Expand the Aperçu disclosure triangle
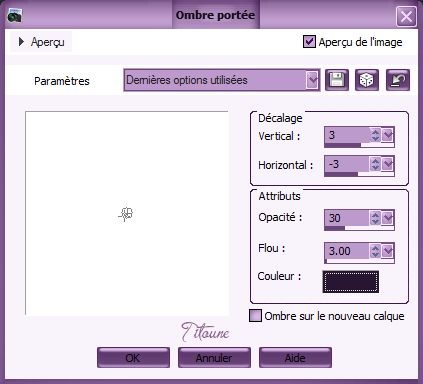This screenshot has width=423, height=384. click(21, 42)
